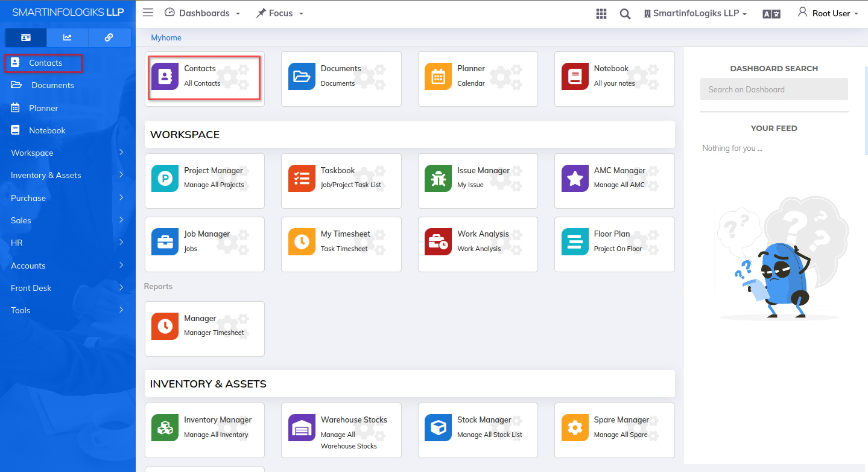Click the 'All Contacts' card subtitle
This screenshot has height=472, width=868.
point(202,83)
